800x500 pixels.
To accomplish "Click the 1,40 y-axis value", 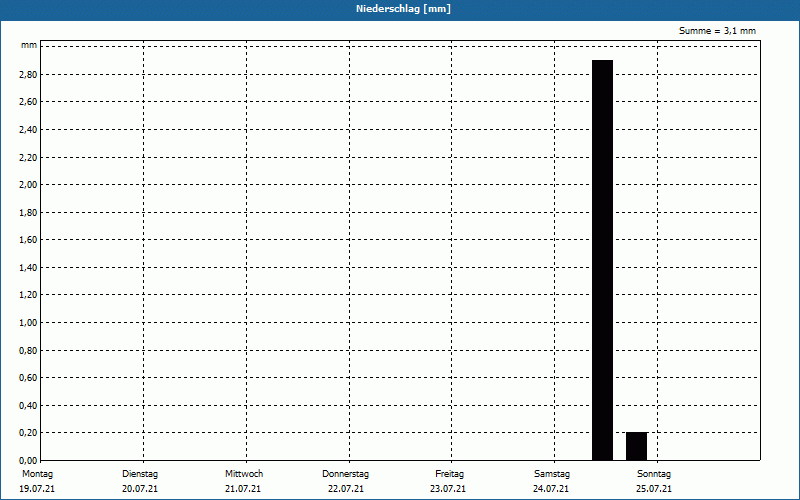I will [28, 268].
